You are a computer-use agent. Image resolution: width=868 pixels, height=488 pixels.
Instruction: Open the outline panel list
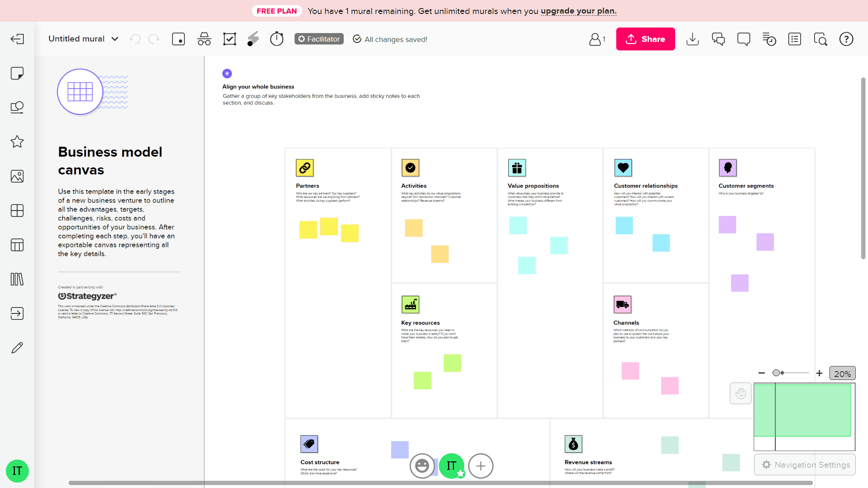794,39
